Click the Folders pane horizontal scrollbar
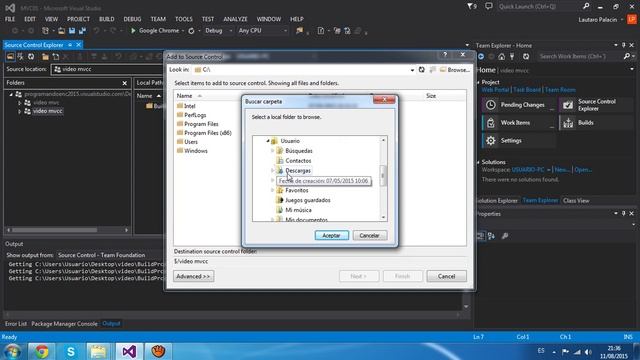Viewport: 640px width, 360px height. pyautogui.click(x=55, y=230)
